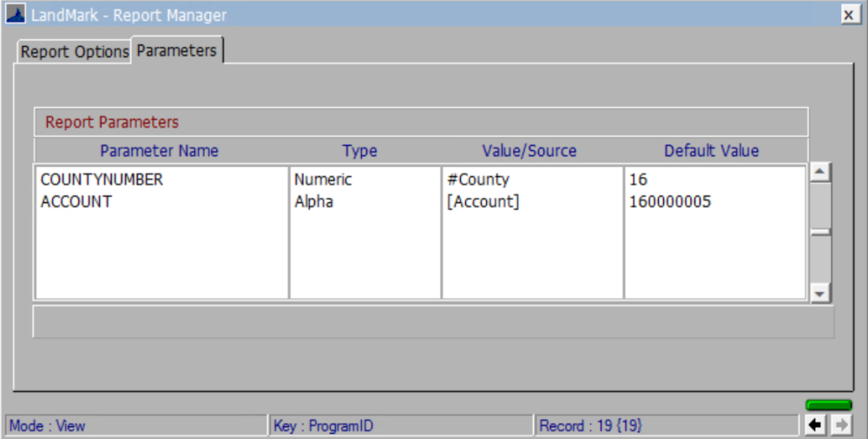Click the Default Value column header
Viewport: 868px width, 439px height.
pyautogui.click(x=712, y=151)
